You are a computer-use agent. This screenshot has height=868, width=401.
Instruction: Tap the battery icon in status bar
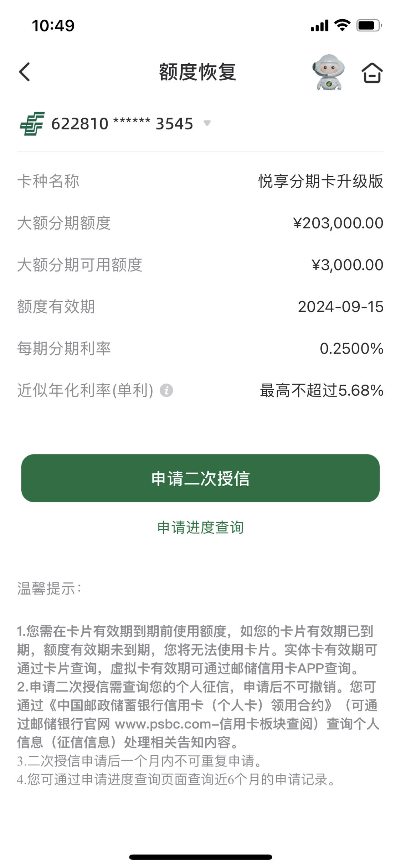[x=369, y=26]
